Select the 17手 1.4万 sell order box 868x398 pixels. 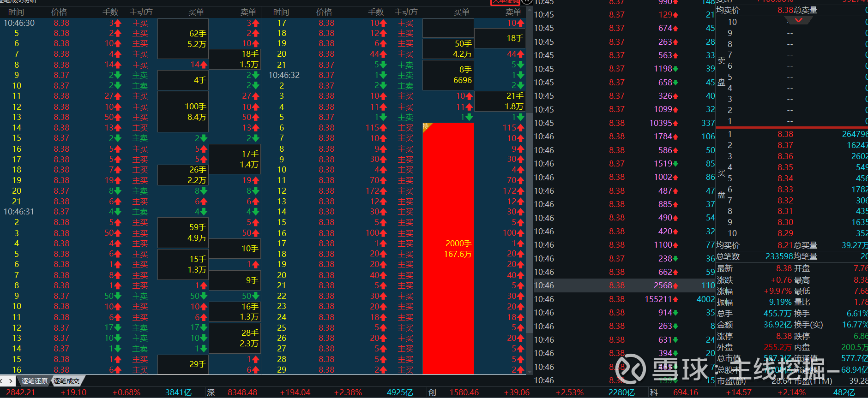pos(235,159)
